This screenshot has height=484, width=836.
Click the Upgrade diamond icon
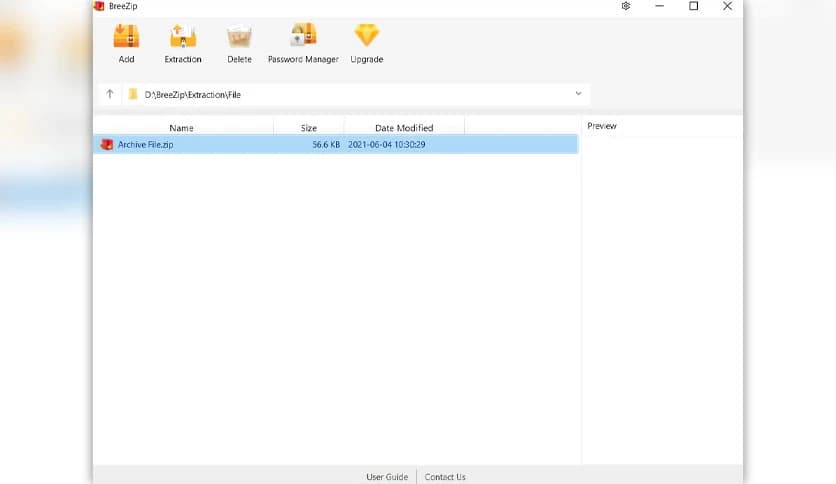click(367, 37)
